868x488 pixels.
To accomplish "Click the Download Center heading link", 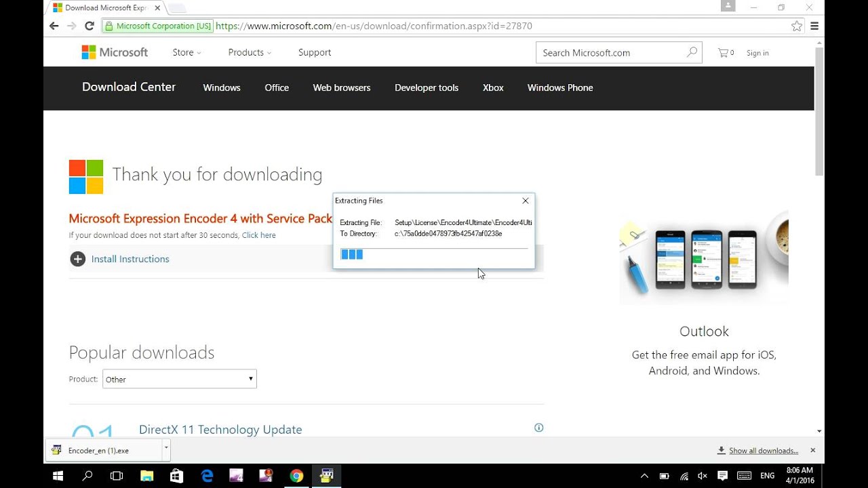I will (x=129, y=87).
